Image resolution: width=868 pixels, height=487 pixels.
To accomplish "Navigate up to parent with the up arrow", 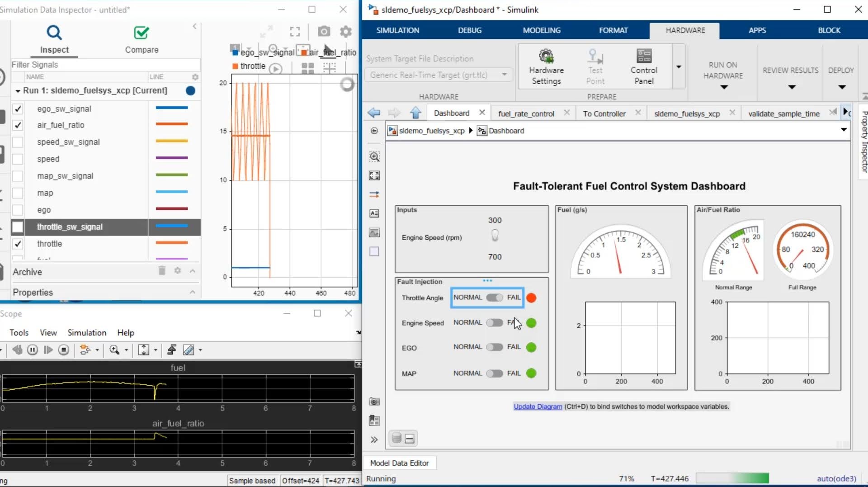I will [x=415, y=113].
